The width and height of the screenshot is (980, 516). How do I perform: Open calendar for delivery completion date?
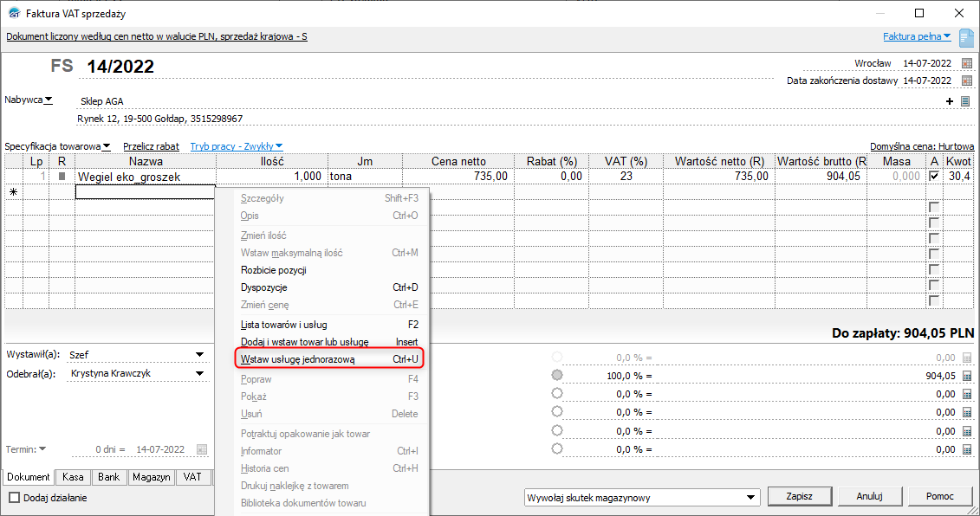(x=967, y=81)
